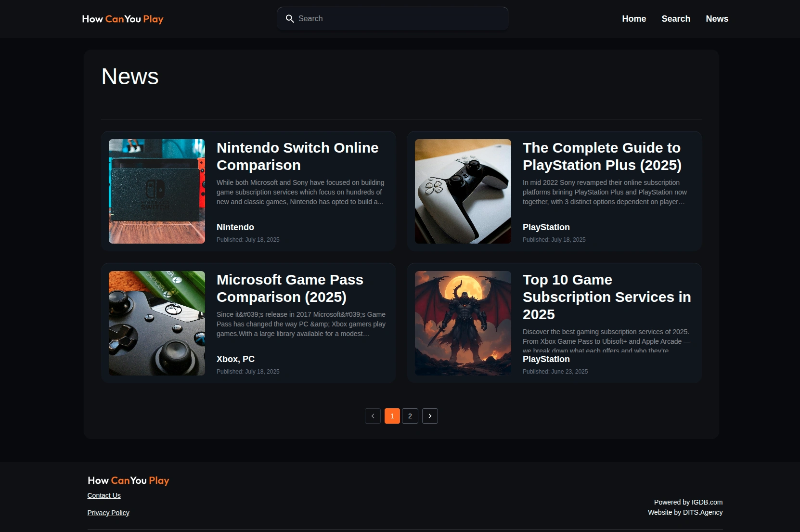Image resolution: width=800 pixels, height=532 pixels.
Task: Click the Nintendo Switch dock thumbnail
Action: (x=157, y=191)
